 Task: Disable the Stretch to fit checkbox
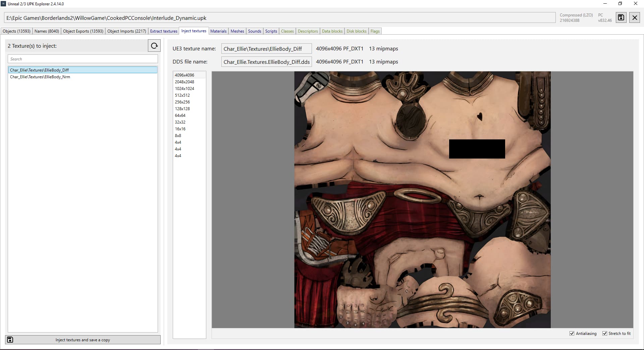coord(605,334)
